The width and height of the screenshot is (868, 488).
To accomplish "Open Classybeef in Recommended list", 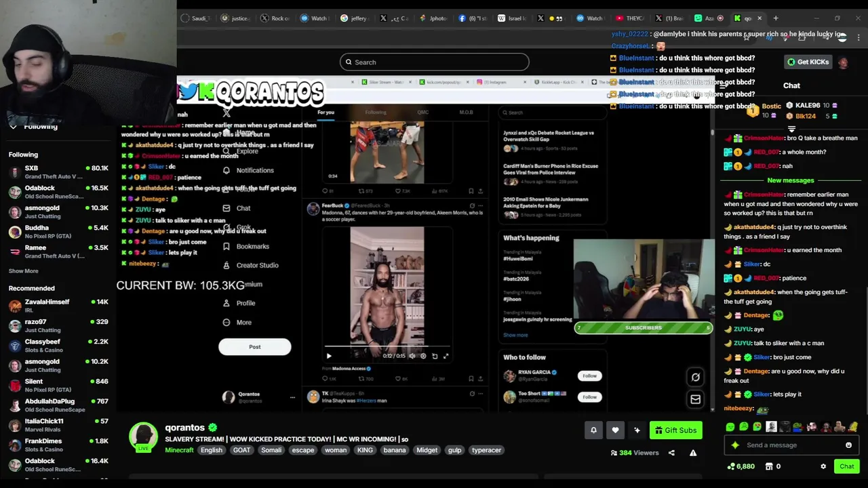I will point(58,346).
